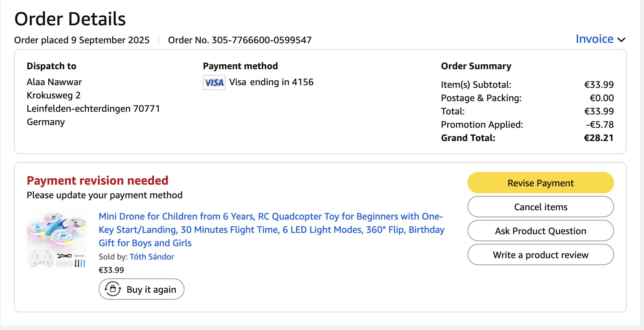Visit seller Tóth Sándor's page

(x=152, y=257)
